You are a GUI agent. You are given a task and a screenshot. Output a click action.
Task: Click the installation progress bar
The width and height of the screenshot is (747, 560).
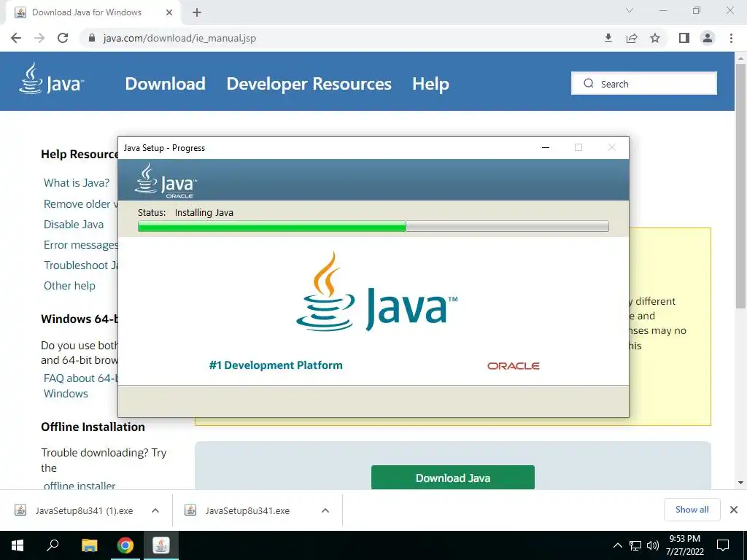point(373,226)
